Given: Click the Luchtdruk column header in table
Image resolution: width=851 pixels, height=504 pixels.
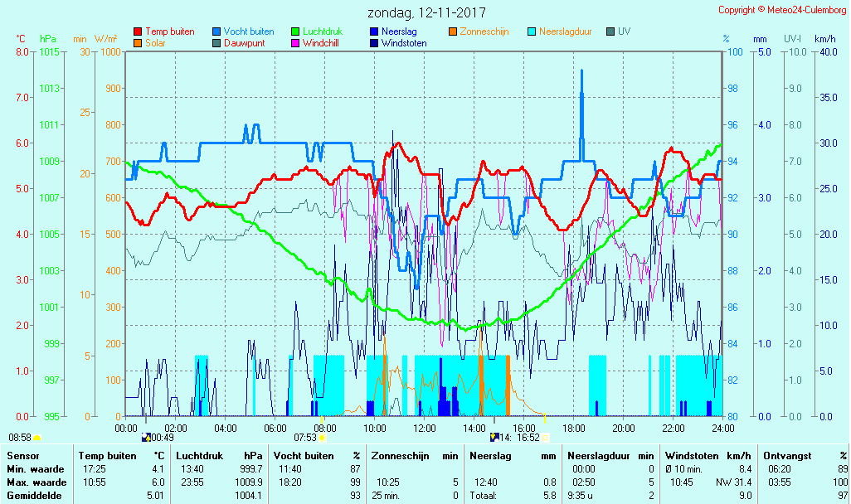Looking at the screenshot, I should [197, 455].
